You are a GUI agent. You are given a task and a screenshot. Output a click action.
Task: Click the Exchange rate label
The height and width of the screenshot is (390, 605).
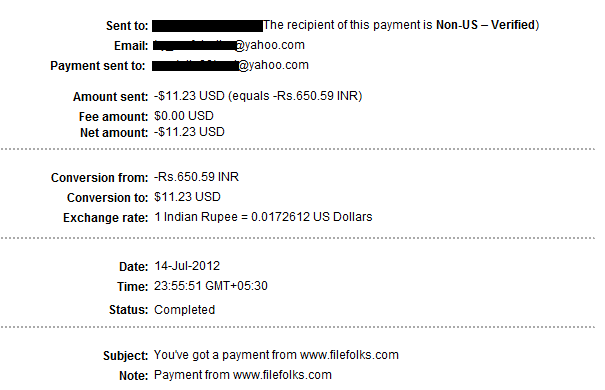click(105, 218)
